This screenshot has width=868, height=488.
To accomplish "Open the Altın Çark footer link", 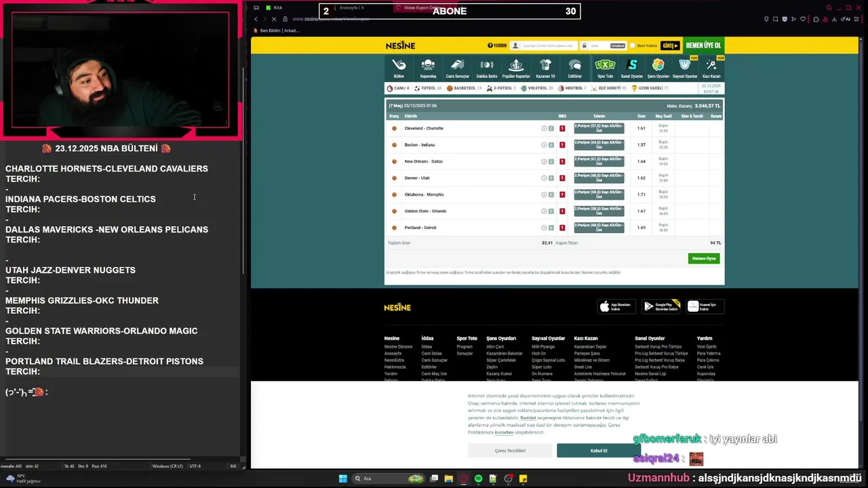I will click(x=495, y=346).
